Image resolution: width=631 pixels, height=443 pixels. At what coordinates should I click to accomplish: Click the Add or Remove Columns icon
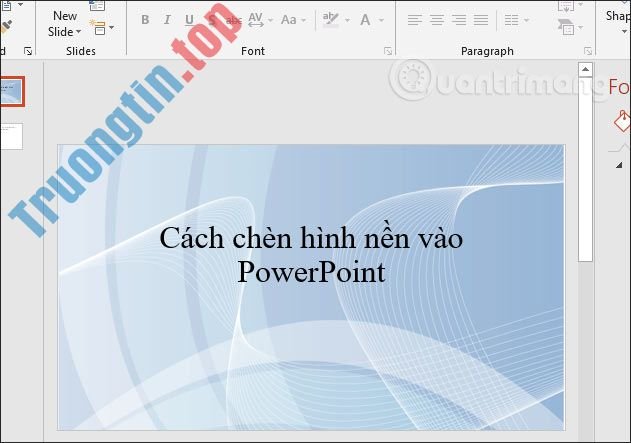511,20
